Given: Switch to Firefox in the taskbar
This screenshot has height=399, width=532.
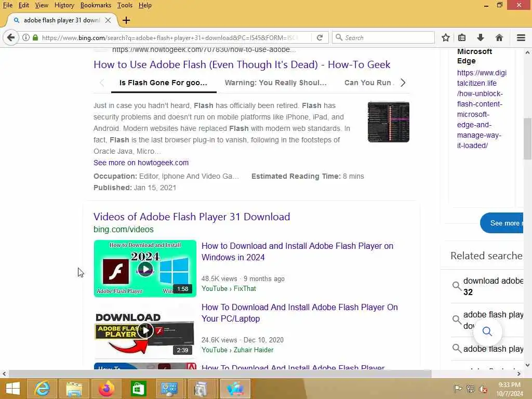Looking at the screenshot, I should (106, 389).
